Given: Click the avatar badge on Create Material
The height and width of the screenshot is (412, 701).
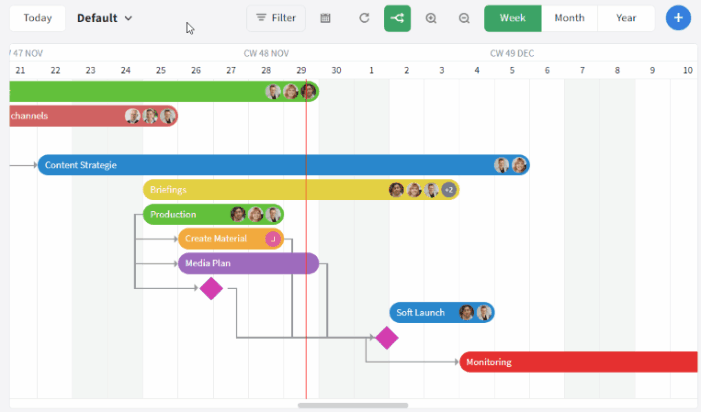Looking at the screenshot, I should pos(272,239).
